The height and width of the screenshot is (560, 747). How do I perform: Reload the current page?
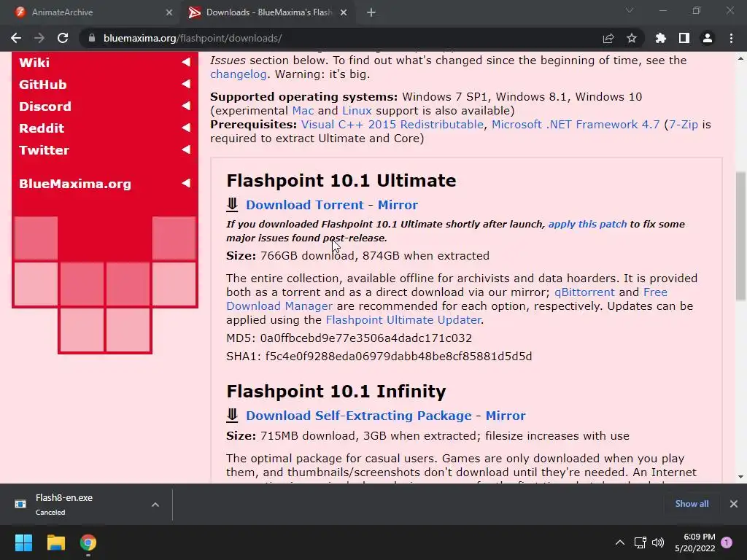(x=63, y=38)
